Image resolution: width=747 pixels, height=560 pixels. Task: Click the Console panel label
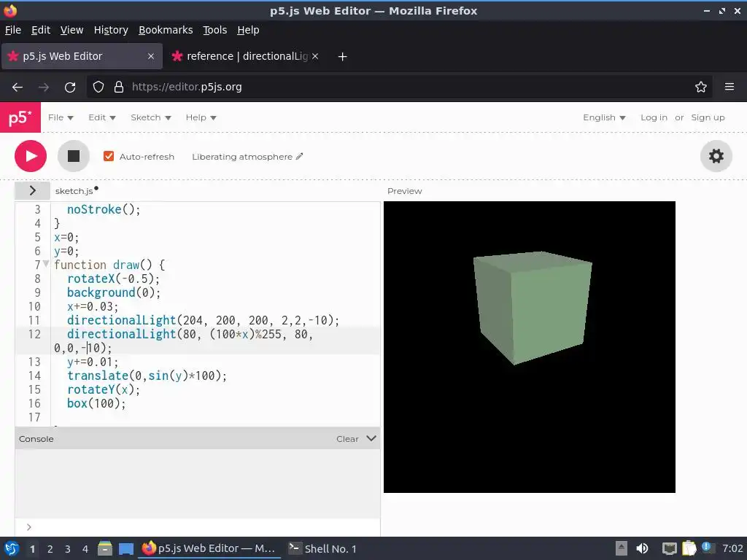(x=36, y=439)
